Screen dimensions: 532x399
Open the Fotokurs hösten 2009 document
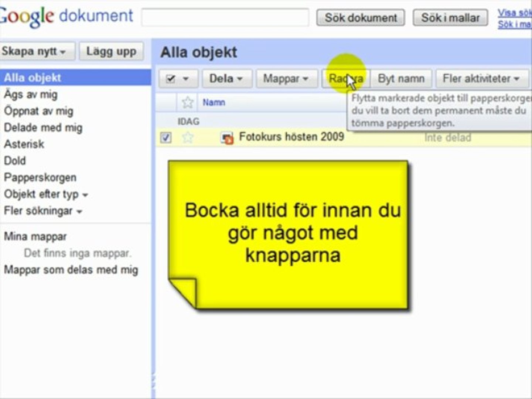click(291, 137)
